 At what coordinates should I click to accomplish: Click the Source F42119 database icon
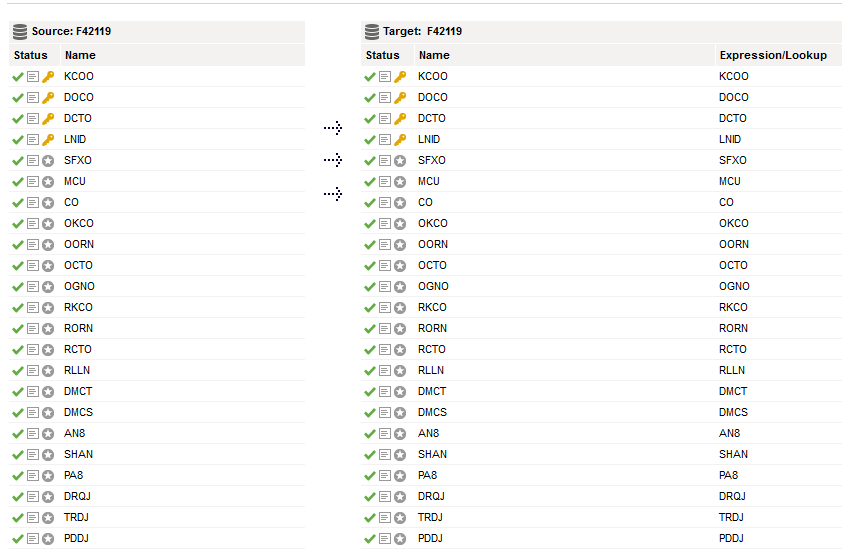point(20,32)
